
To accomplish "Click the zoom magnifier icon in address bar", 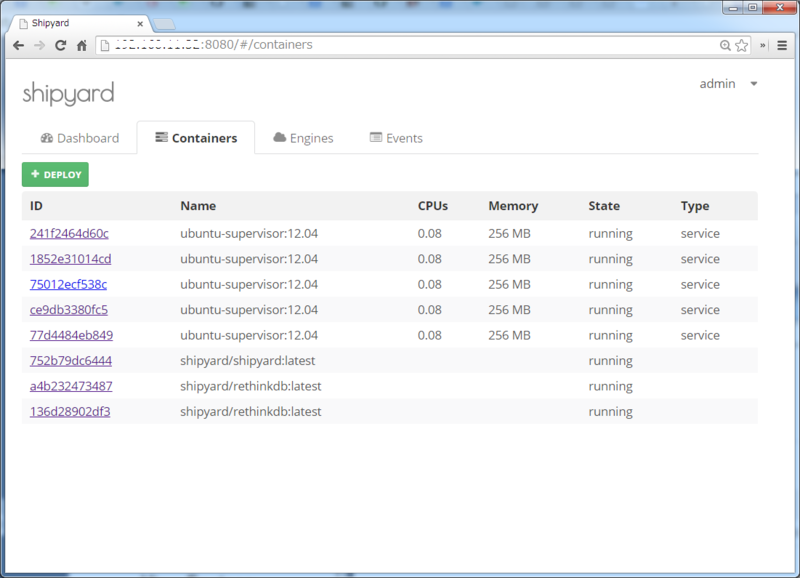I will pyautogui.click(x=725, y=45).
